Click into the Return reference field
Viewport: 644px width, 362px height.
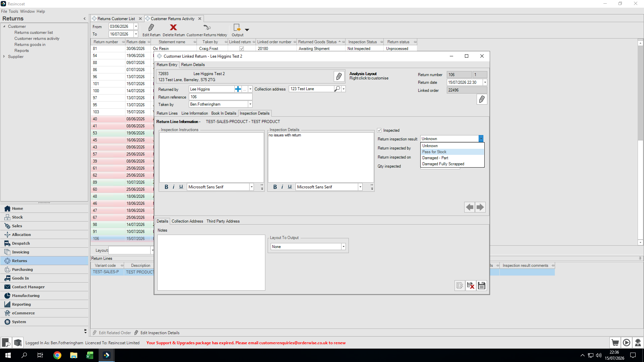220,97
